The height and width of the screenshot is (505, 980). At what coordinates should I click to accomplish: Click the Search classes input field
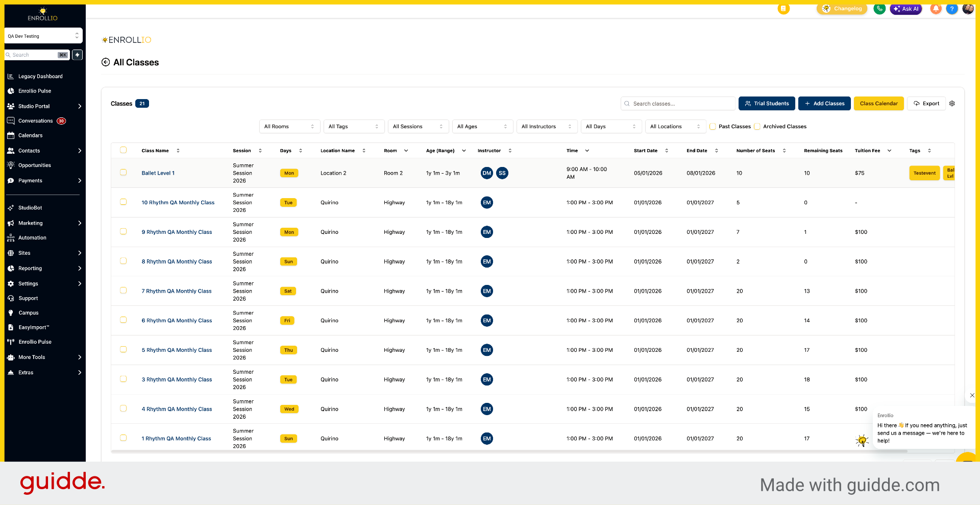pos(678,104)
